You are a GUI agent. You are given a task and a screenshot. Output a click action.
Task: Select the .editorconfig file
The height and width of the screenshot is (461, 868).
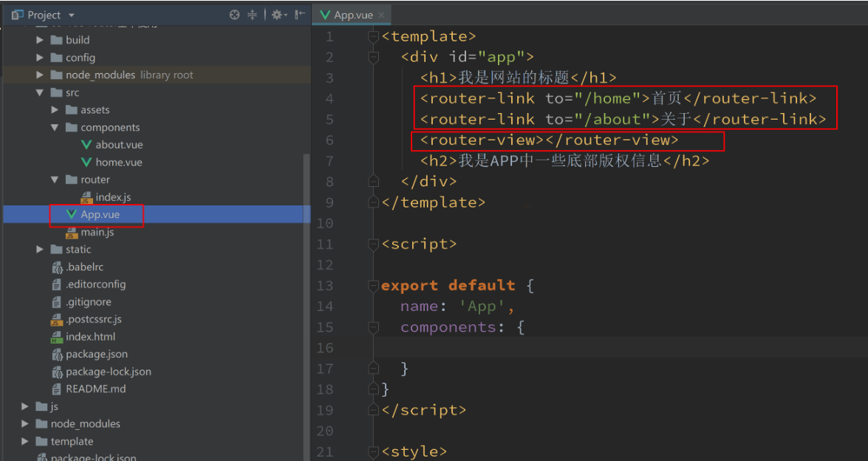(96, 284)
